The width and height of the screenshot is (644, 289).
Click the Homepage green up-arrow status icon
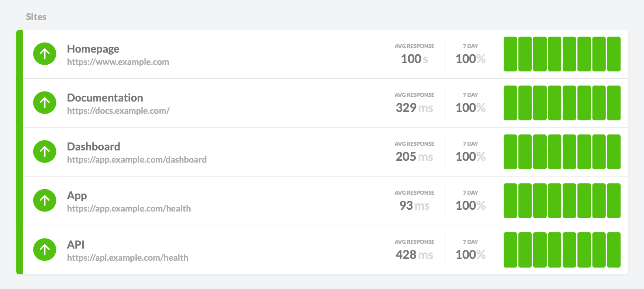tap(45, 54)
